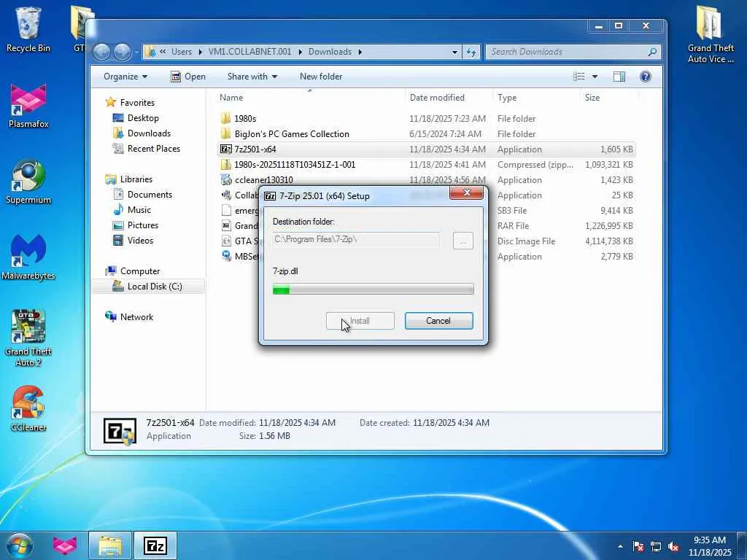Select the 7z2501-x64 application file
Image resolution: width=747 pixels, height=560 pixels.
pos(426,149)
